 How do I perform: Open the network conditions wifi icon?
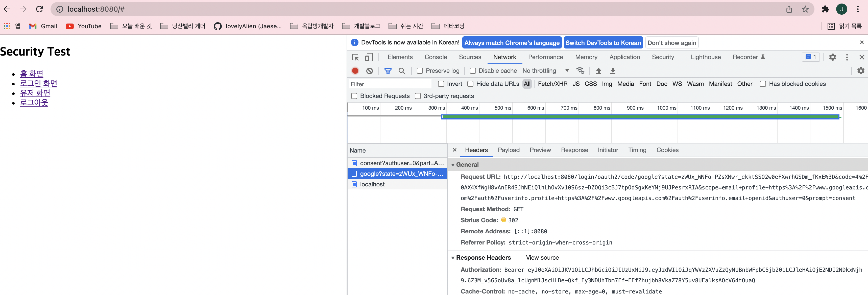tap(580, 71)
